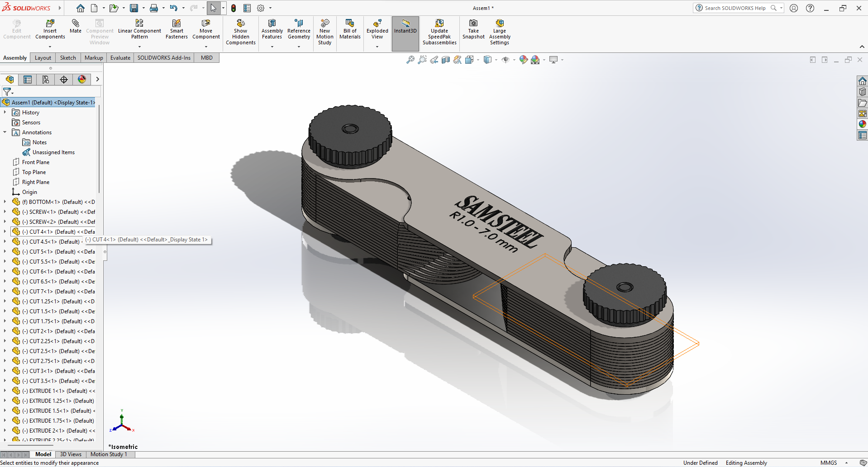Image resolution: width=868 pixels, height=467 pixels.
Task: Open the MMGS units dropdown
Action: coord(846,462)
